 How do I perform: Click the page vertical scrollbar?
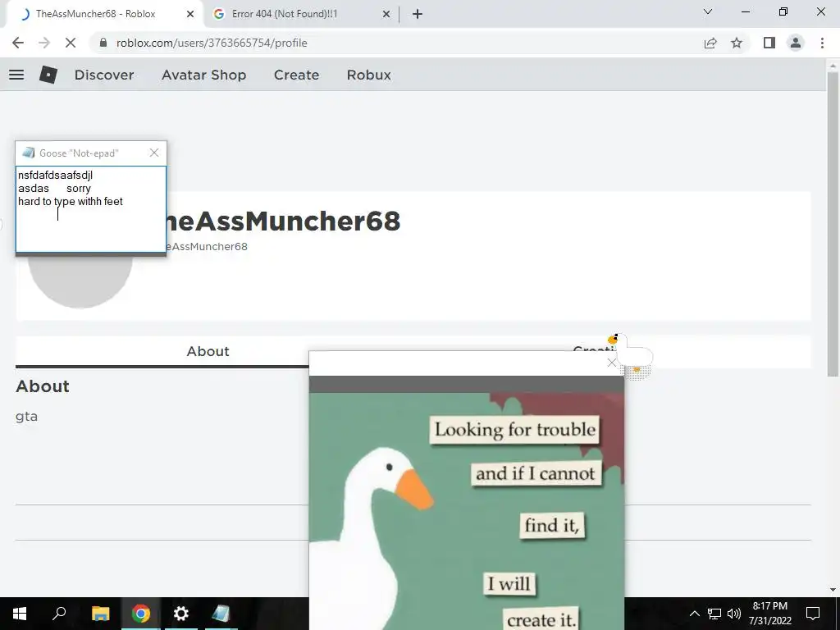[833, 225]
